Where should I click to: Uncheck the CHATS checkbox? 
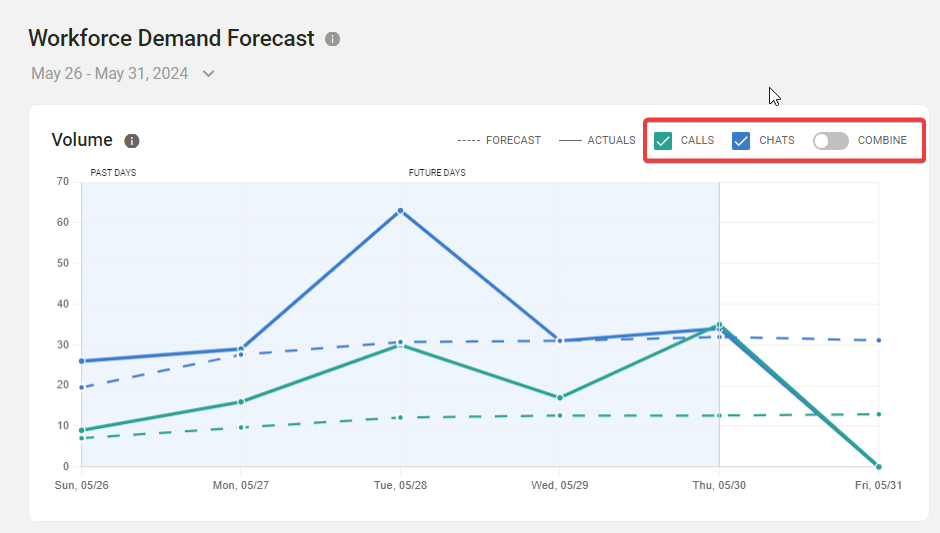pos(741,141)
